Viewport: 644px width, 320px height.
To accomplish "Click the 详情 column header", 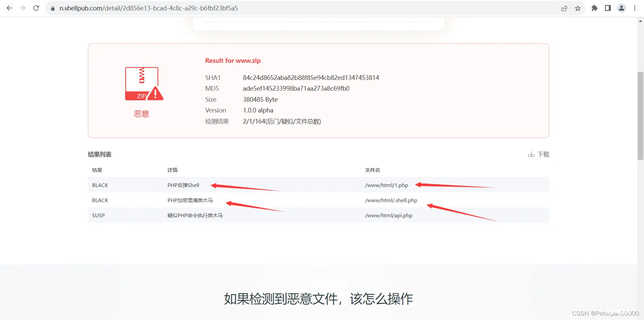I will [x=172, y=170].
